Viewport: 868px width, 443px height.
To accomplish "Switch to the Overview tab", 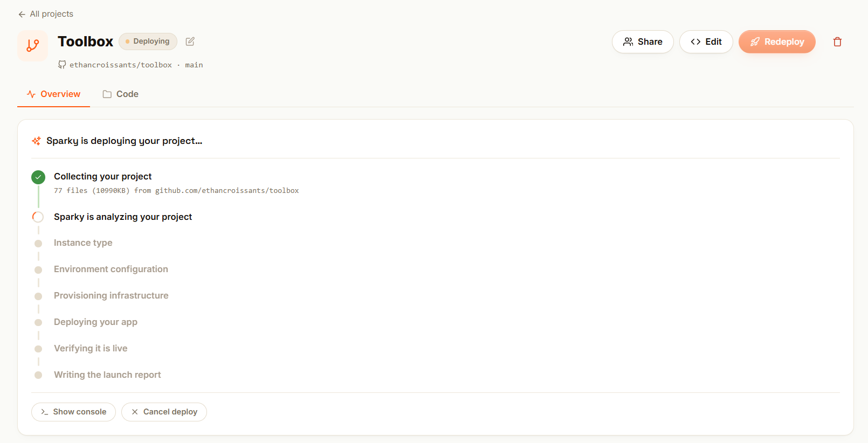I will 53,94.
